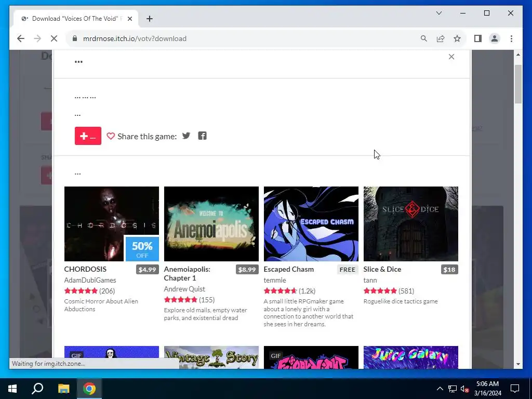Click the network tray icon
Screen dimensions: 532x399
(x=453, y=389)
